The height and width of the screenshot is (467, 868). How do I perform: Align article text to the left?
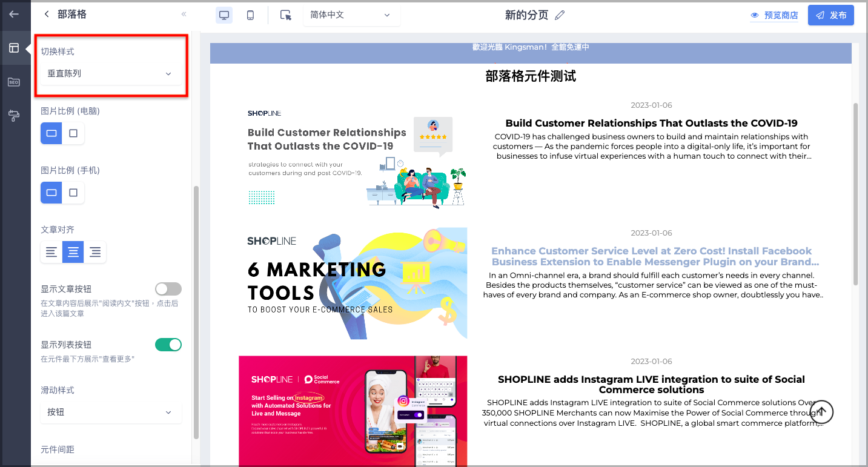click(x=51, y=252)
